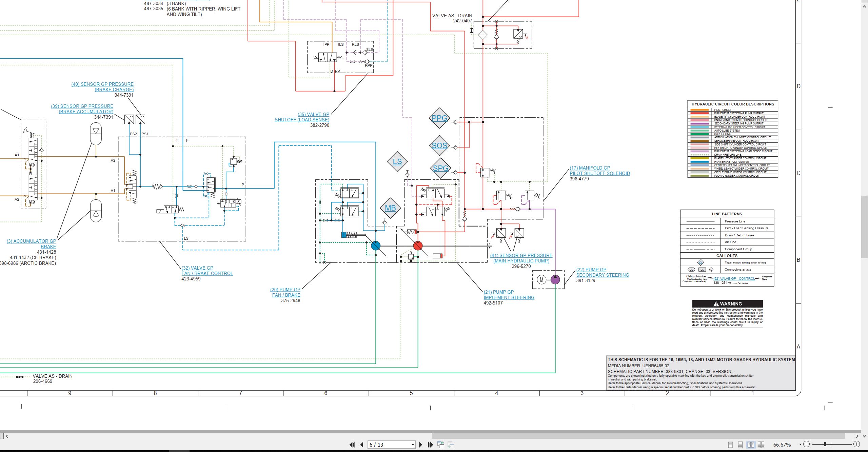This screenshot has width=868, height=452.
Task: Click the blue fan/brake pump symbol
Action: coord(376,246)
